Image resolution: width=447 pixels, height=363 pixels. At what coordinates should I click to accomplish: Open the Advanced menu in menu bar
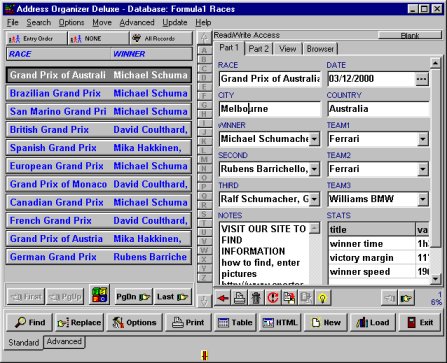(137, 23)
